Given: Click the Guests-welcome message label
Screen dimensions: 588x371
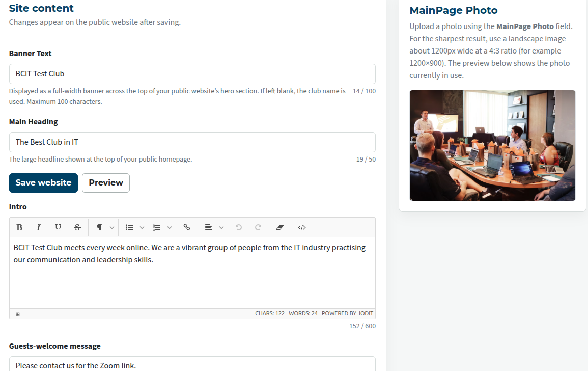Looking at the screenshot, I should pyautogui.click(x=55, y=346).
